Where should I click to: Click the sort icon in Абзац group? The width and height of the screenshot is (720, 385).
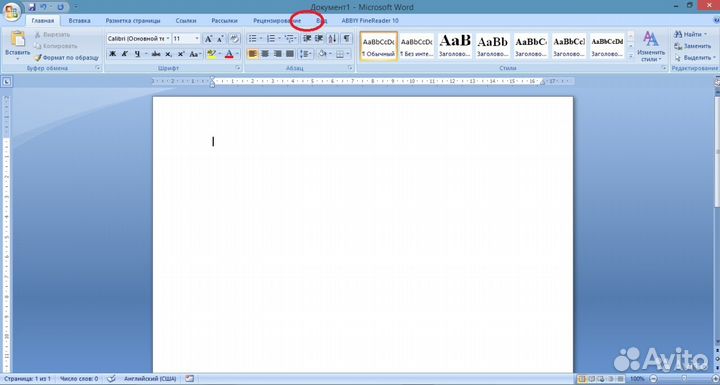(x=333, y=39)
